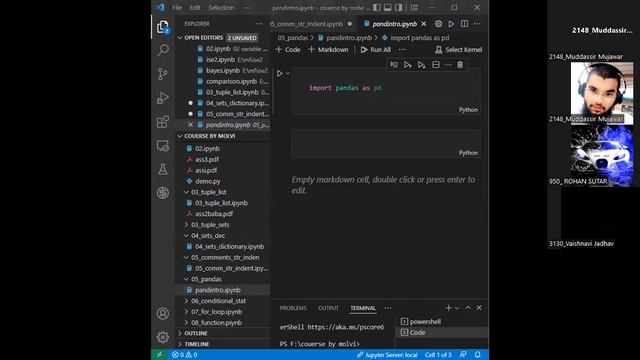Collapse the 03_tuple_list folder

click(187, 192)
